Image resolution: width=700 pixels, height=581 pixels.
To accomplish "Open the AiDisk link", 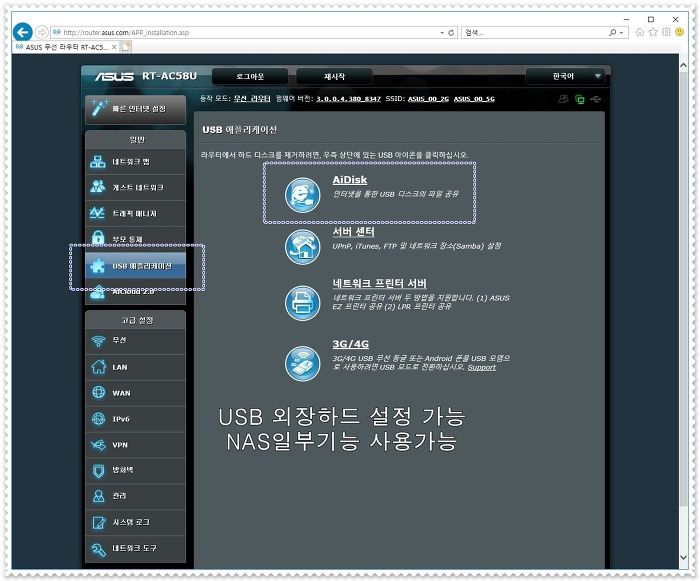I will (350, 180).
